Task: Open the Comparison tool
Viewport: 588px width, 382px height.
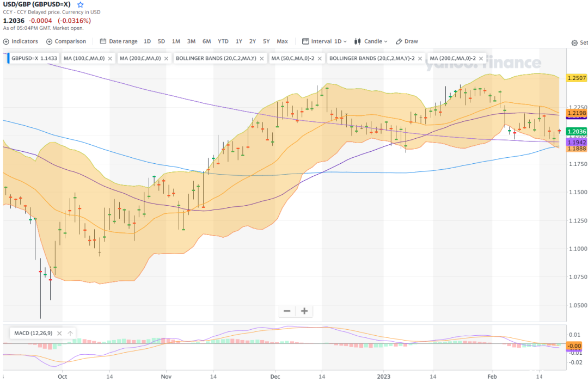Action: 66,41
